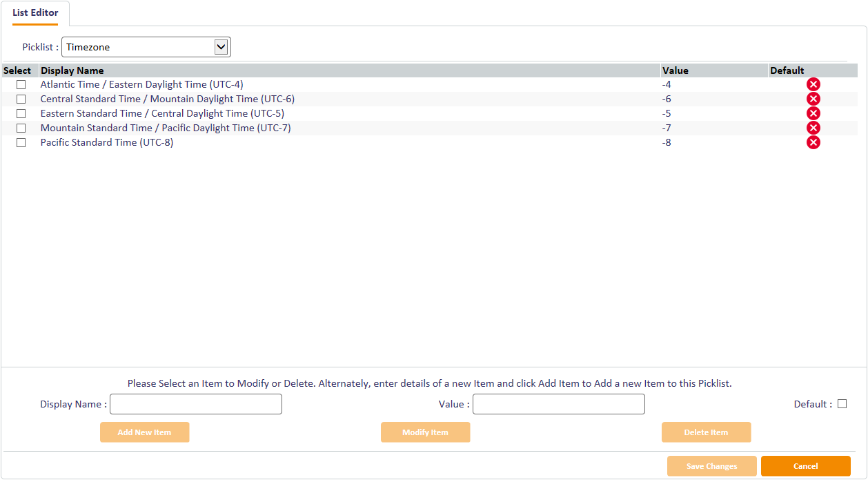Select the Atlantic Time row checkbox
This screenshot has height=480, width=868.
(x=21, y=84)
